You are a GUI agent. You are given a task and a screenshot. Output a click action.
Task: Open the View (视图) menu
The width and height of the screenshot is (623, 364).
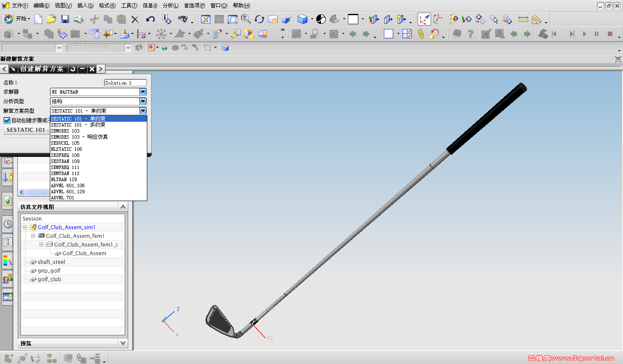(x=63, y=6)
